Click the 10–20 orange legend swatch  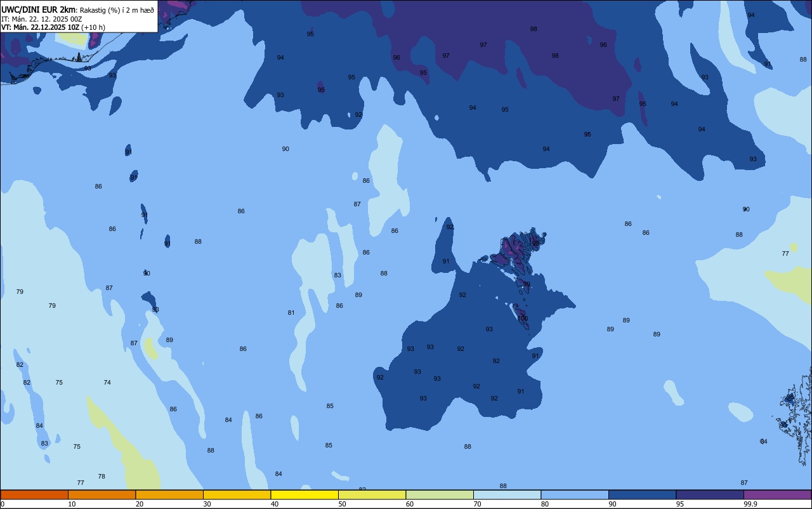pyautogui.click(x=101, y=494)
